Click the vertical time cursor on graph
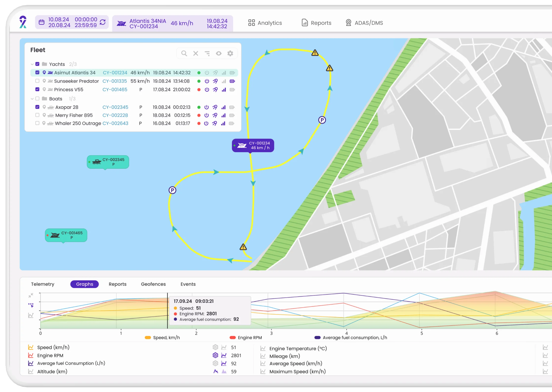 pyautogui.click(x=167, y=311)
